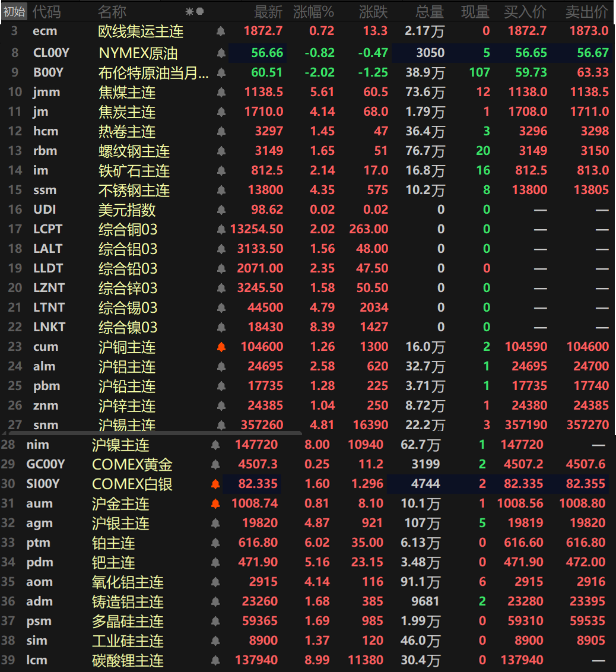The width and height of the screenshot is (616, 672).
Task: Click the bell icon for NYMEX原油
Action: [x=221, y=53]
